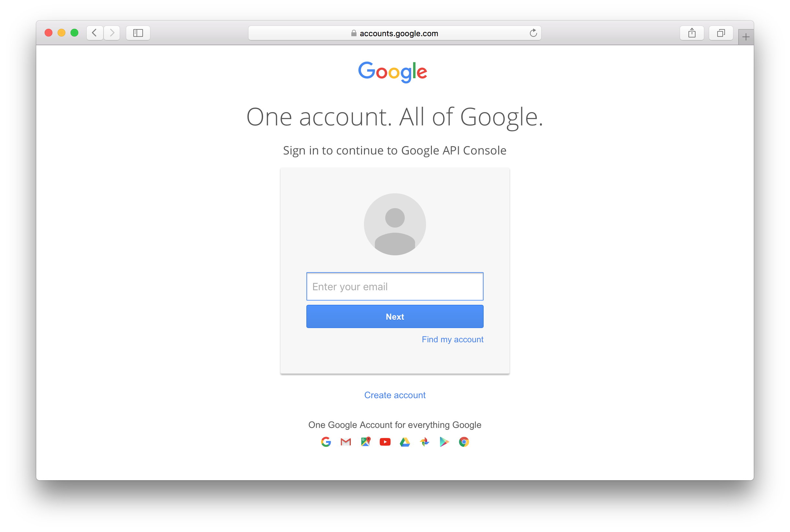Click the Next button

[394, 316]
